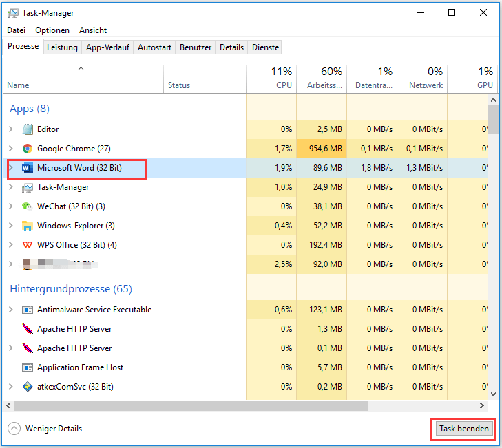Click the horizontal scrollbar left arrow

[x=8, y=406]
